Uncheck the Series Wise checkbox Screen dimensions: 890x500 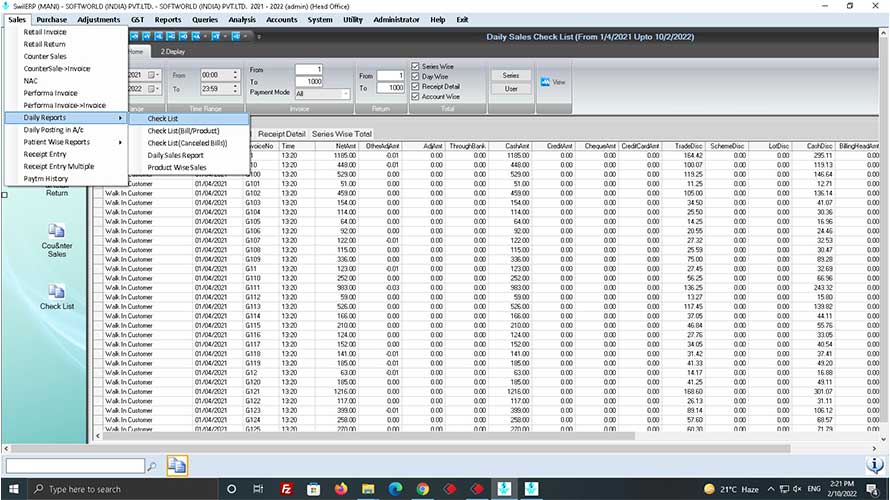click(x=416, y=67)
